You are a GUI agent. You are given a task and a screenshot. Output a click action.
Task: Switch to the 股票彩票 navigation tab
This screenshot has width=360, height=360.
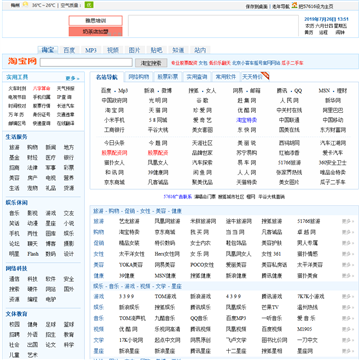click(x=168, y=77)
